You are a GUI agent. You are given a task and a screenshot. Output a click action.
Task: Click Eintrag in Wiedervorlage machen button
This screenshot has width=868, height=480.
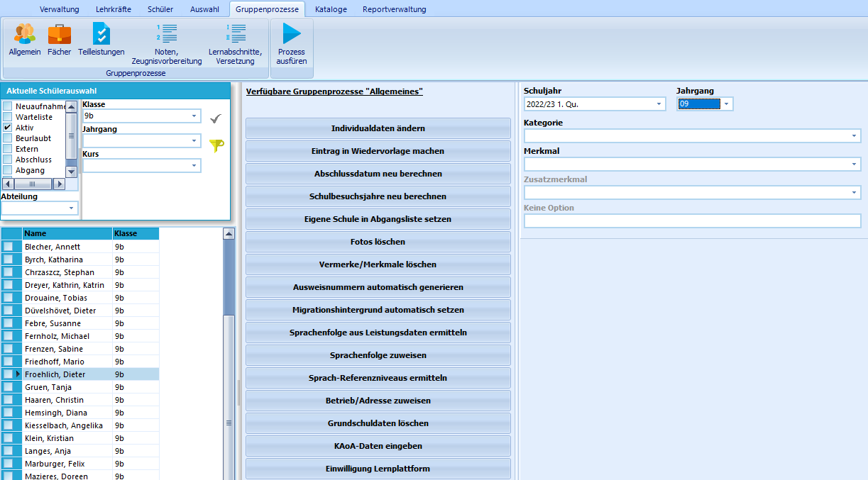378,151
